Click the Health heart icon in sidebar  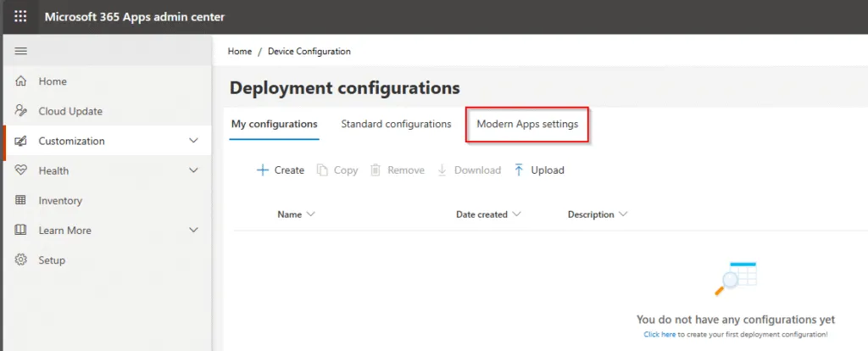(20, 170)
